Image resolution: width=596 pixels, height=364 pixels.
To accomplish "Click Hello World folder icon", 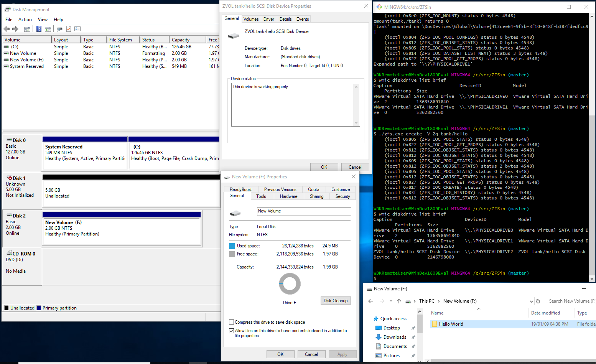I will point(435,324).
